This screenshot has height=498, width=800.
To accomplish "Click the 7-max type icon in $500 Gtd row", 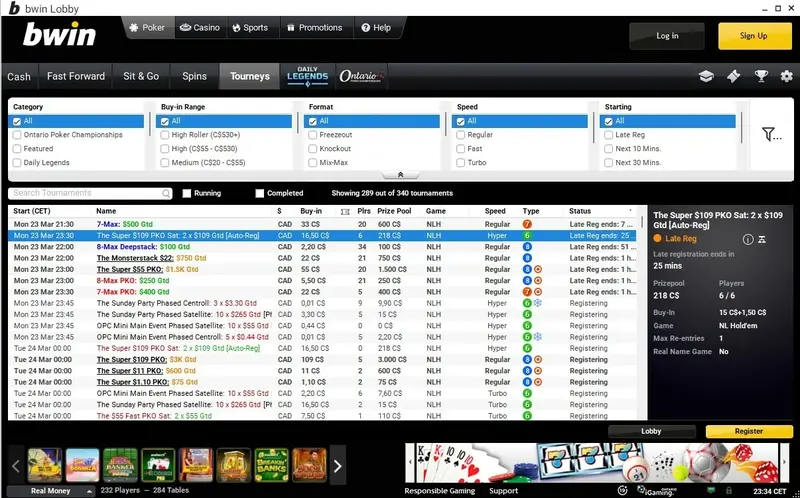I will [527, 224].
